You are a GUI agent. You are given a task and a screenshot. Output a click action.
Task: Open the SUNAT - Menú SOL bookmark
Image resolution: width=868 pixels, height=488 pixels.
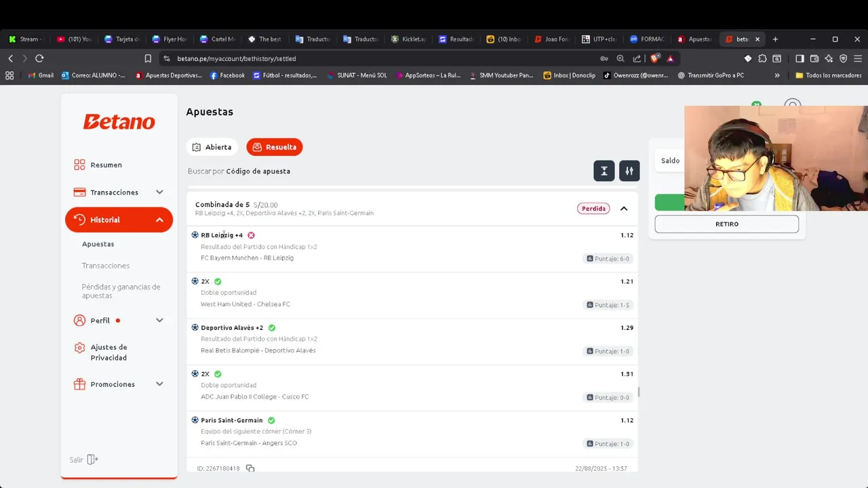356,75
